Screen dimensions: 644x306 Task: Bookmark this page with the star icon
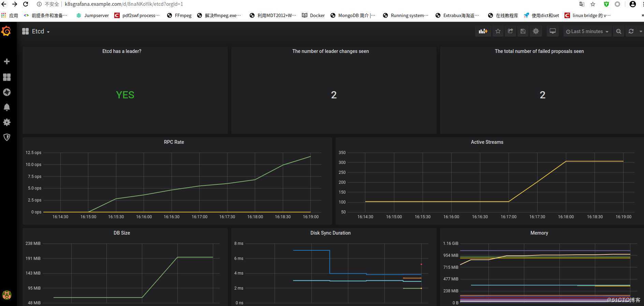593,4
